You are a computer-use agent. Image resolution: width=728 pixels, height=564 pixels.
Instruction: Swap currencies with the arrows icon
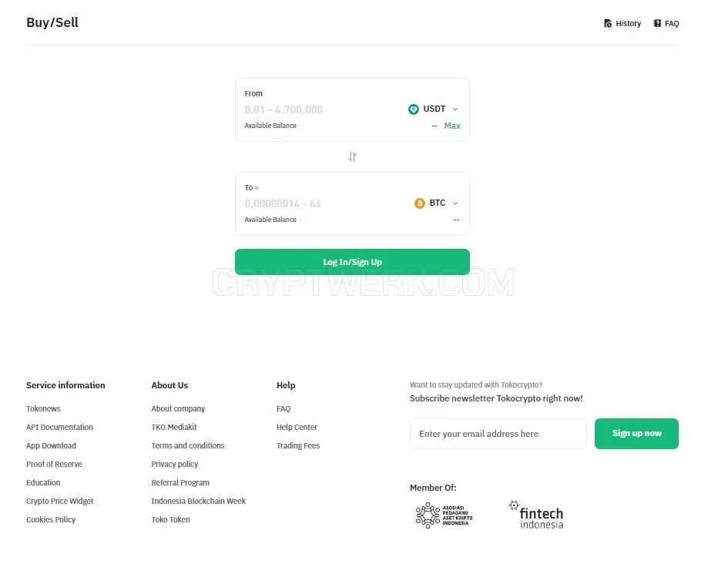(x=352, y=157)
